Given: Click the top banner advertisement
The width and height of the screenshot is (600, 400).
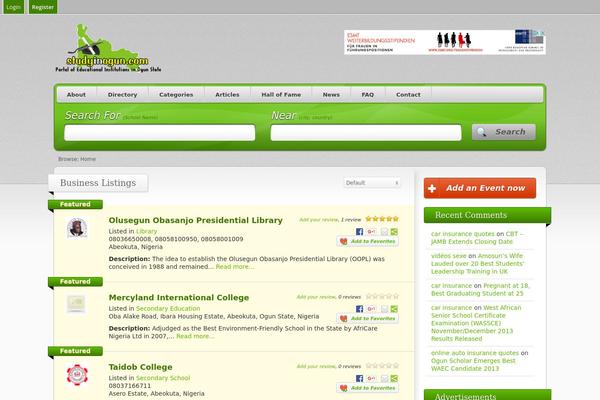Looking at the screenshot, I should [x=445, y=42].
